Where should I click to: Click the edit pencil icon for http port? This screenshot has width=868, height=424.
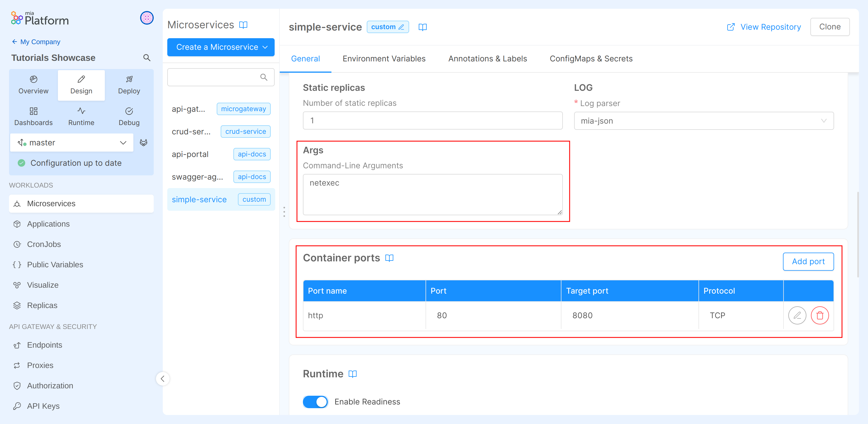(x=797, y=315)
